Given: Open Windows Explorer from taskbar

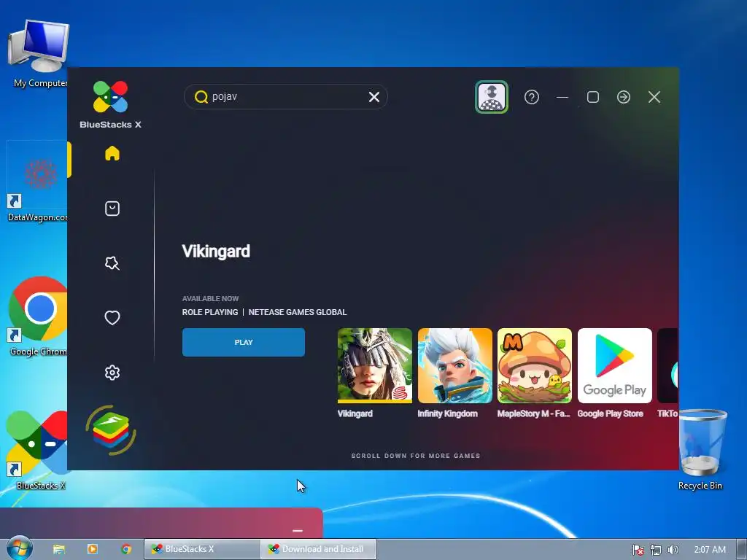Looking at the screenshot, I should [58, 549].
